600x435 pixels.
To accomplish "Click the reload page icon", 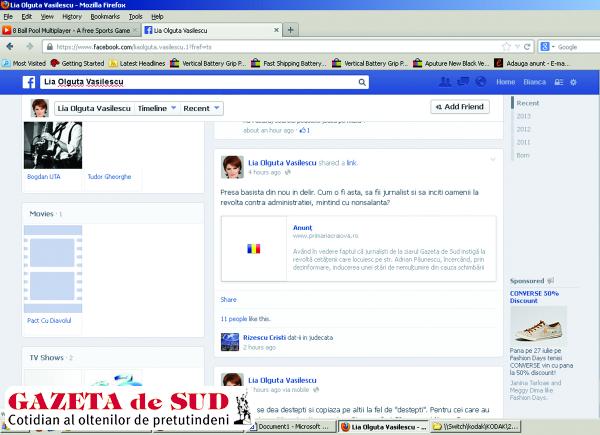I will coord(527,47).
